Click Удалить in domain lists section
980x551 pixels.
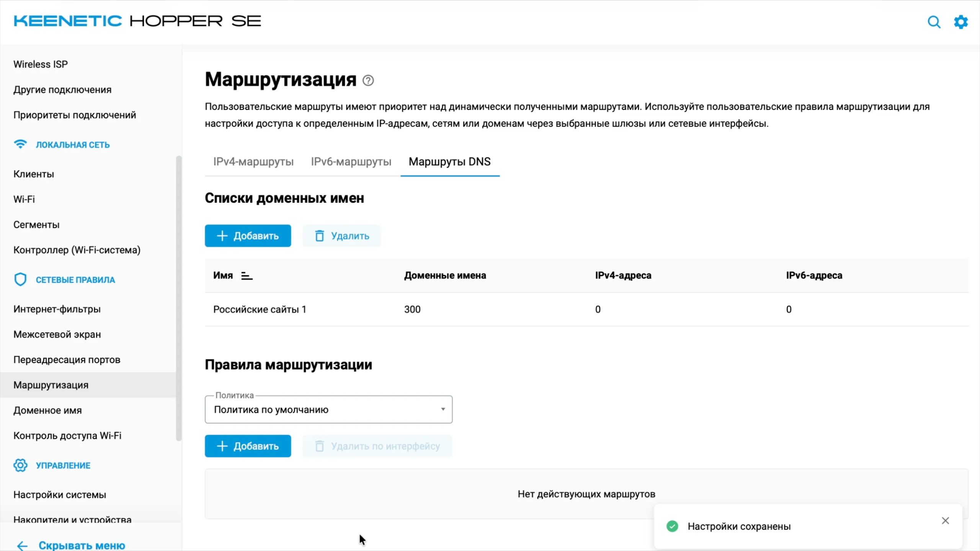click(341, 236)
